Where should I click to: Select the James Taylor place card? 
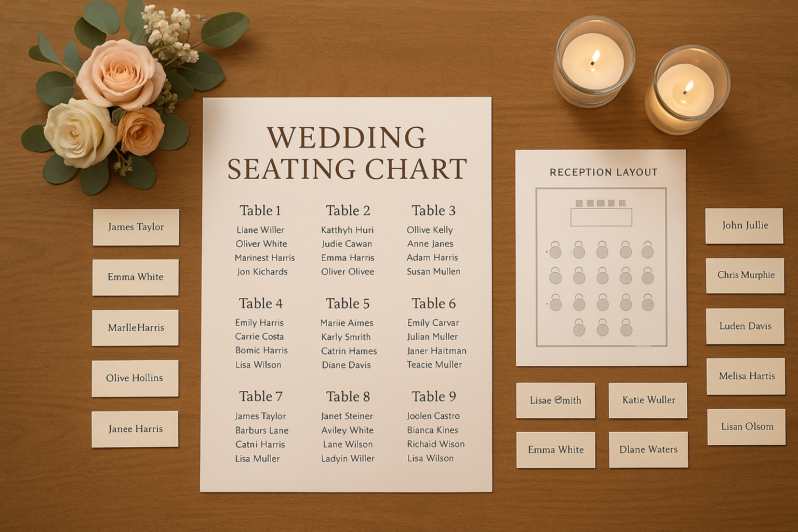coord(135,227)
